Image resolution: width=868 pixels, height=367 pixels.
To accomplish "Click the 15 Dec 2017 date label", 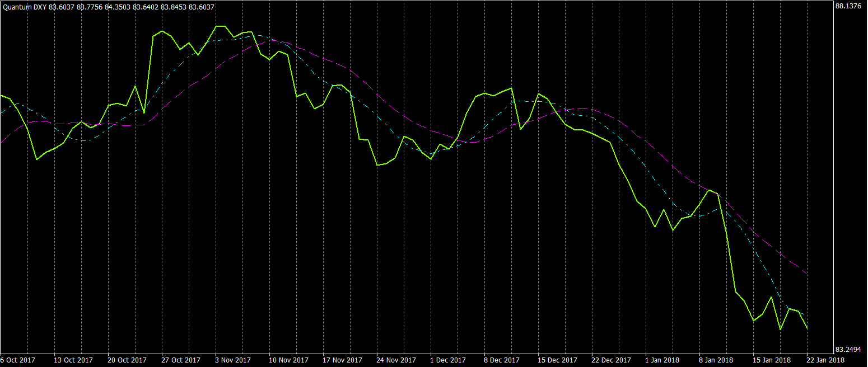I will click(557, 360).
